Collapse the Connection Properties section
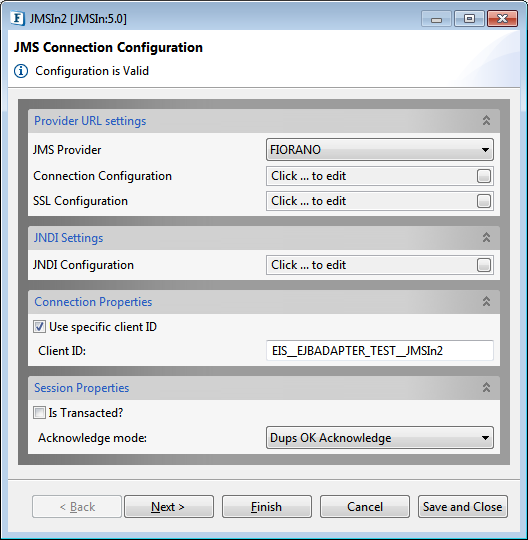The width and height of the screenshot is (528, 540). (x=486, y=301)
